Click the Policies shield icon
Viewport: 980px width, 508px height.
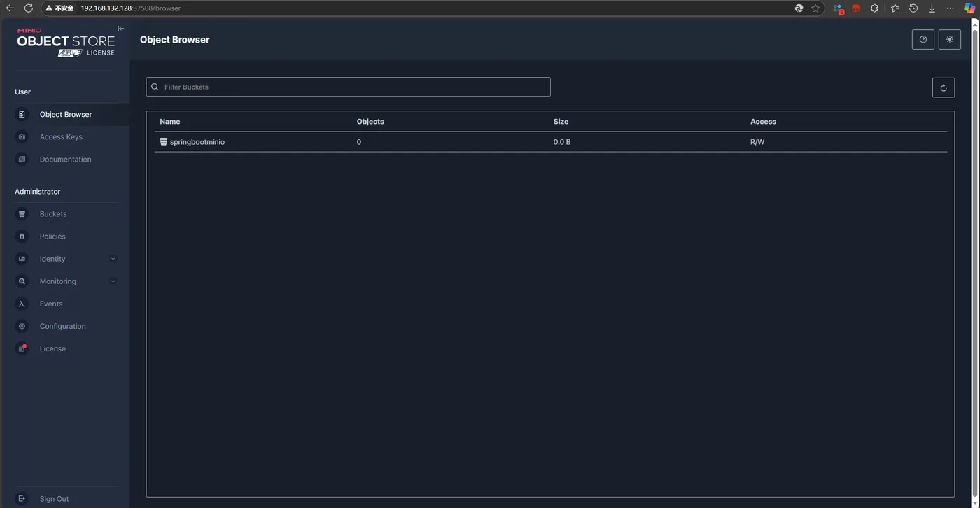click(x=22, y=237)
